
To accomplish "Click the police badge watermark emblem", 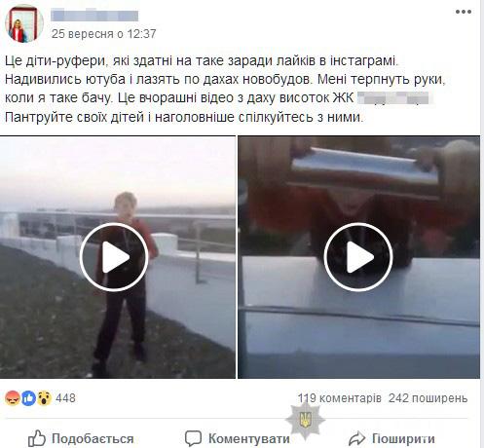I will pyautogui.click(x=305, y=420).
